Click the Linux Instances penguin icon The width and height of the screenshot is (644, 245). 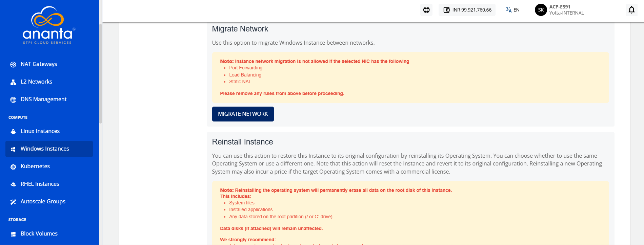pos(13,131)
